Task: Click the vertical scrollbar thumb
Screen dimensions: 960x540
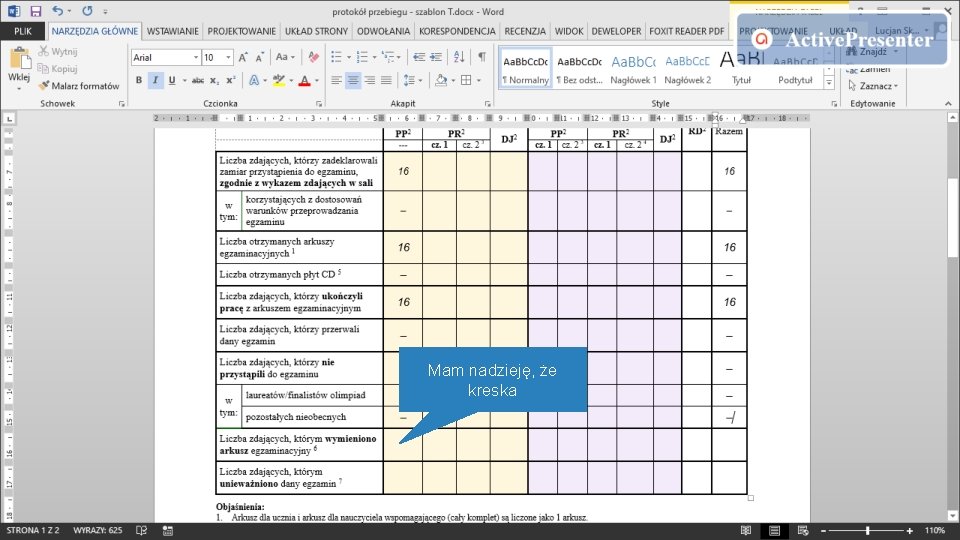Action: 953,219
